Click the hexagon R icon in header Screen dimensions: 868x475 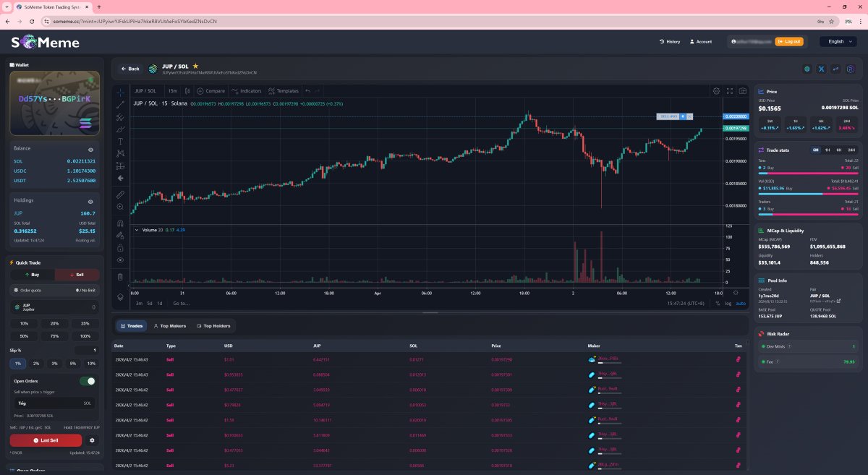[851, 69]
